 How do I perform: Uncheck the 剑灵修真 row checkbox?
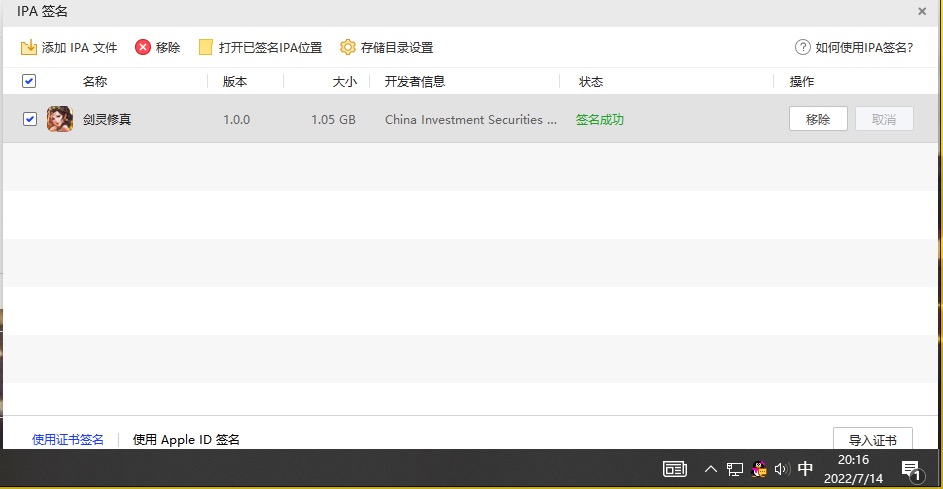pyautogui.click(x=30, y=119)
